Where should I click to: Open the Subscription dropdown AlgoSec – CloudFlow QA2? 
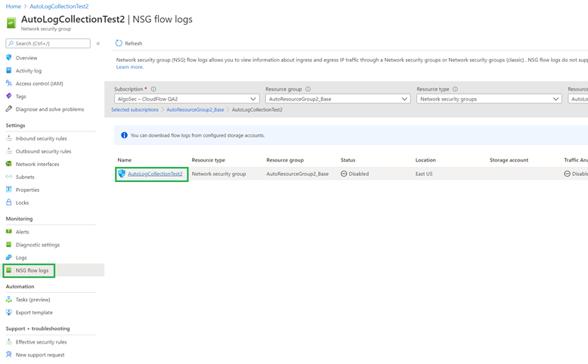coord(187,99)
